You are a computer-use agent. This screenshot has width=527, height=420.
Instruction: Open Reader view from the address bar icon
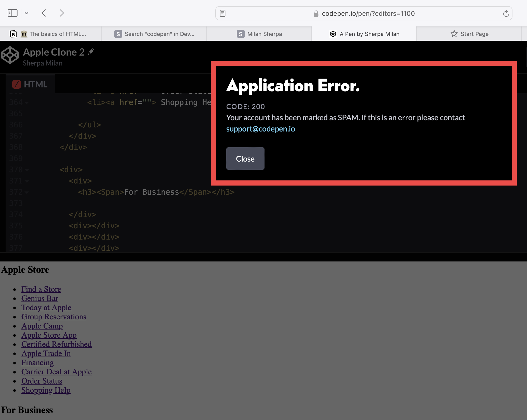[x=223, y=13]
